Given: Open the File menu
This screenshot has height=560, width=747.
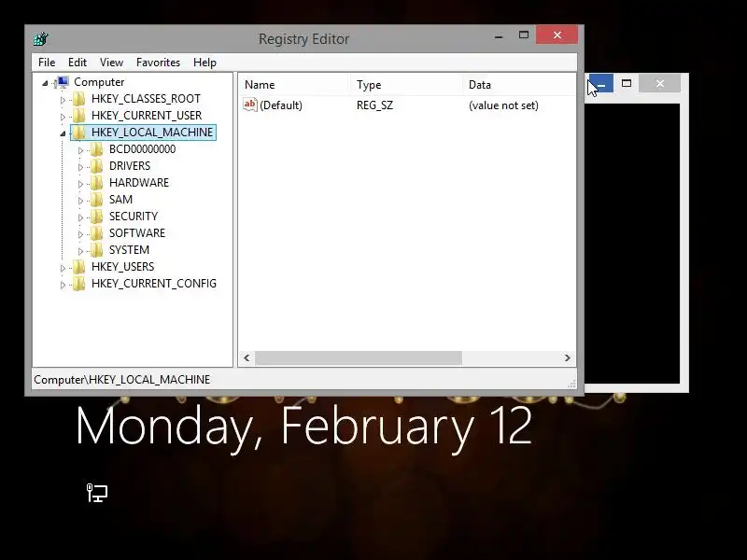Looking at the screenshot, I should (x=47, y=63).
